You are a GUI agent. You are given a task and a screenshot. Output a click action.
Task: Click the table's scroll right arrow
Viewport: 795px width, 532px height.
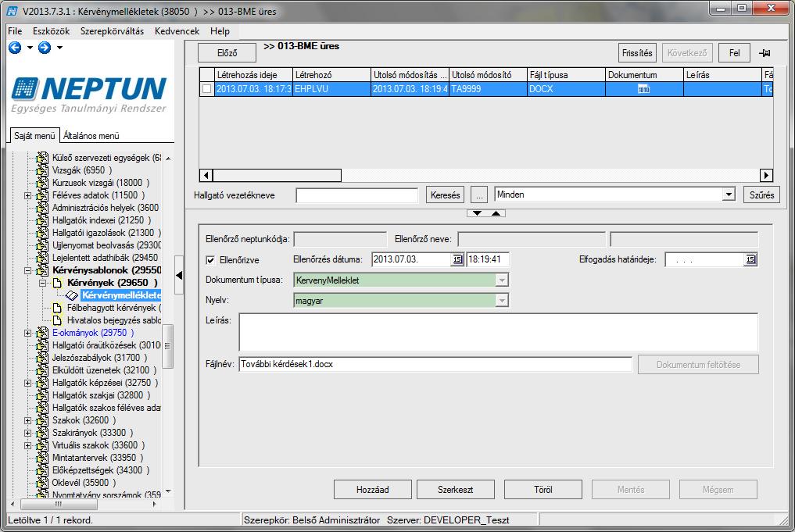(766, 175)
